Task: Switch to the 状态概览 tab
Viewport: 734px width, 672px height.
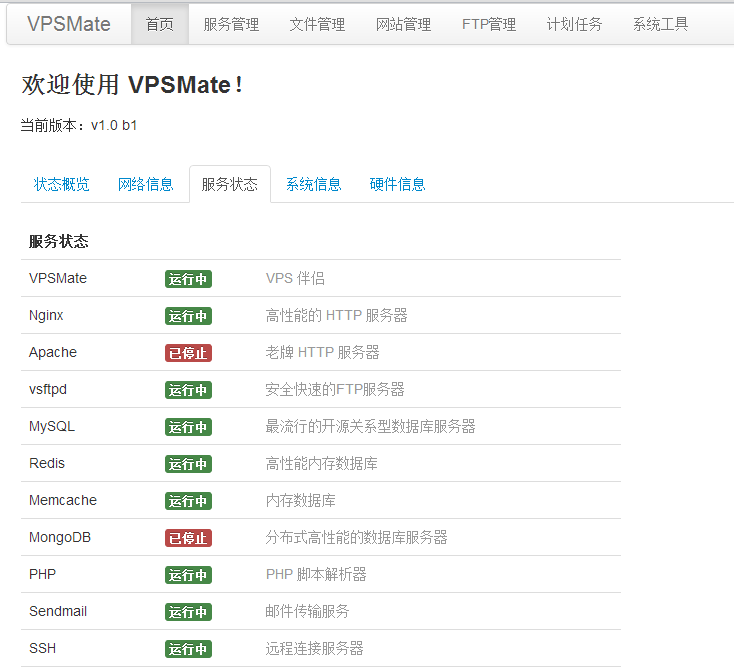Action: [x=62, y=184]
